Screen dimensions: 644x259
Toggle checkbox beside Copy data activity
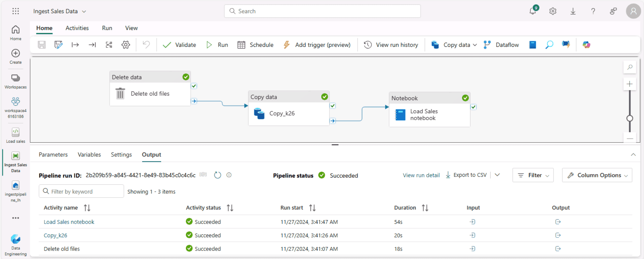(333, 106)
